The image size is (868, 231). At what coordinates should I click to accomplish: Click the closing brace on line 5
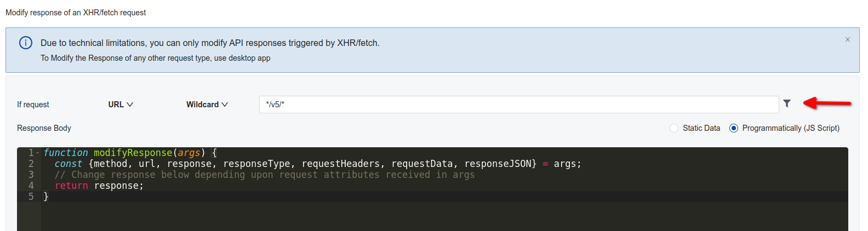46,197
